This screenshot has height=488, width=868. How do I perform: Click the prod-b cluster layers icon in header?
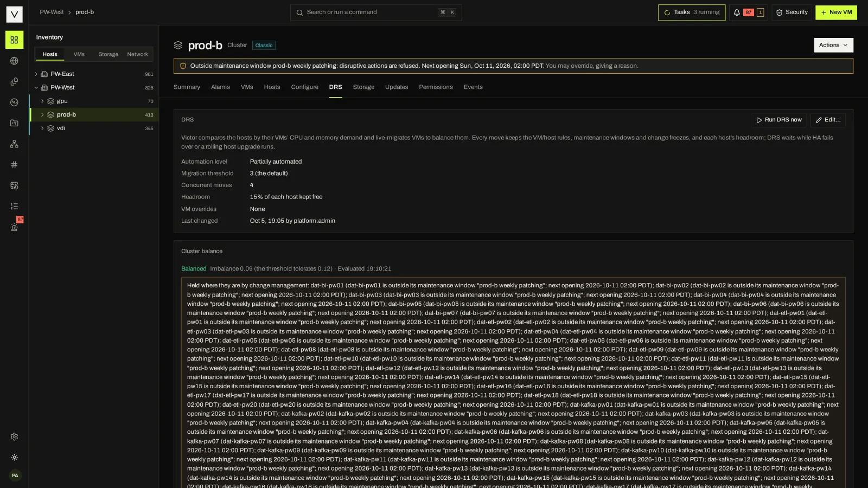pos(178,46)
